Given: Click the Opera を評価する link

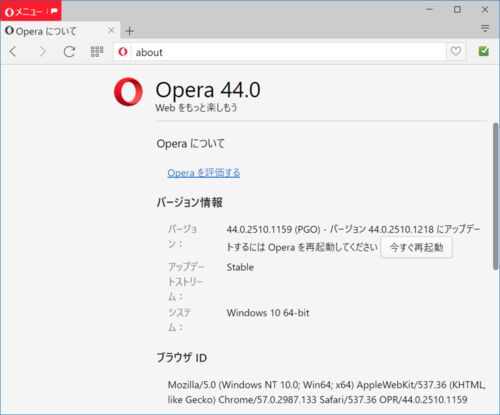Looking at the screenshot, I should pyautogui.click(x=204, y=173).
